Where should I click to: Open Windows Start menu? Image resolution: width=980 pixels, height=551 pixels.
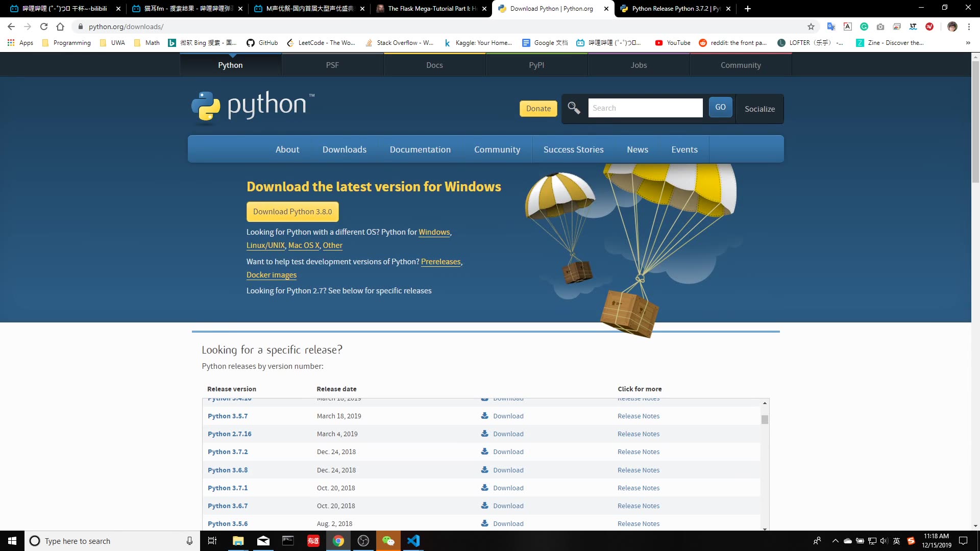(12, 541)
